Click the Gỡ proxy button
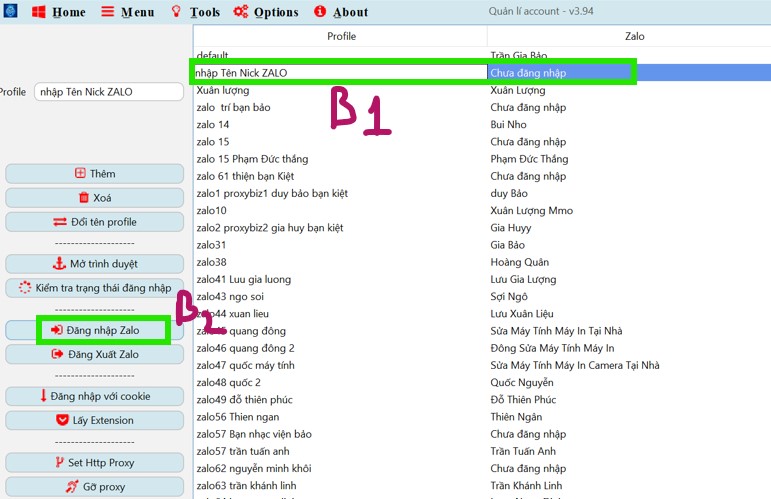Screen dimensions: 771x499 coord(95,487)
